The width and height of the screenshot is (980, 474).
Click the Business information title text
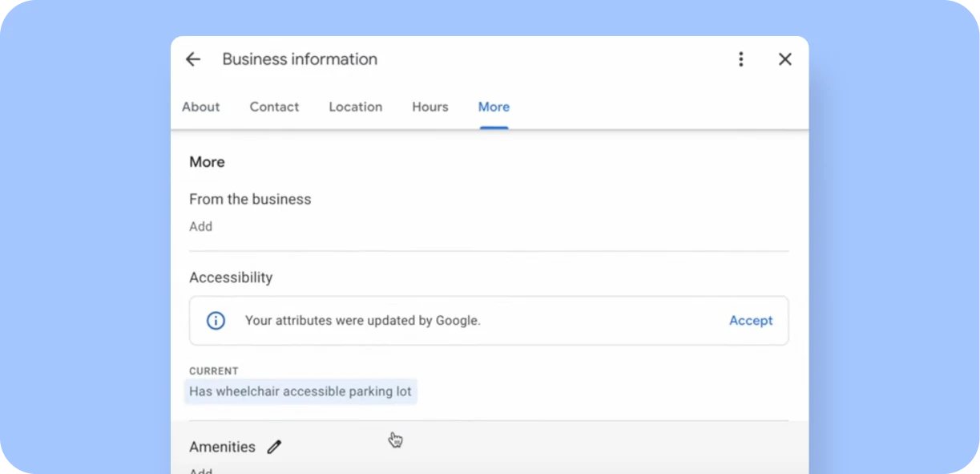[300, 59]
